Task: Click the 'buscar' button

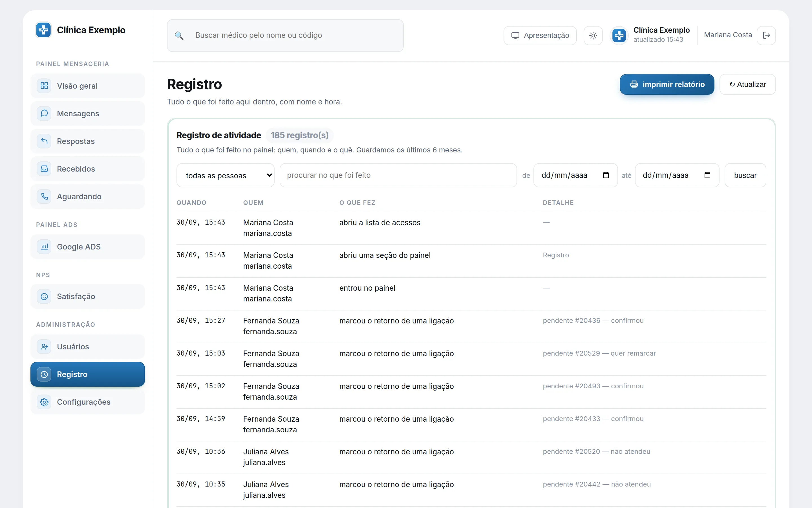Action: 745,175
